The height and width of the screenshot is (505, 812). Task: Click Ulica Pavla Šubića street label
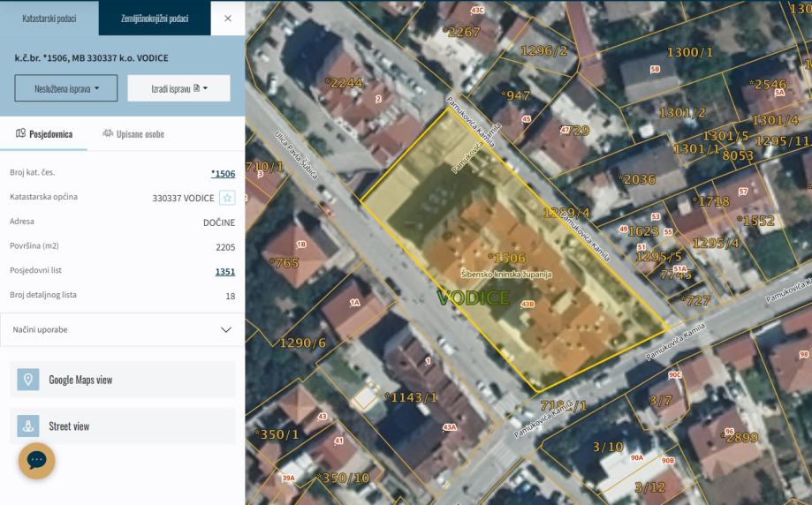click(295, 155)
